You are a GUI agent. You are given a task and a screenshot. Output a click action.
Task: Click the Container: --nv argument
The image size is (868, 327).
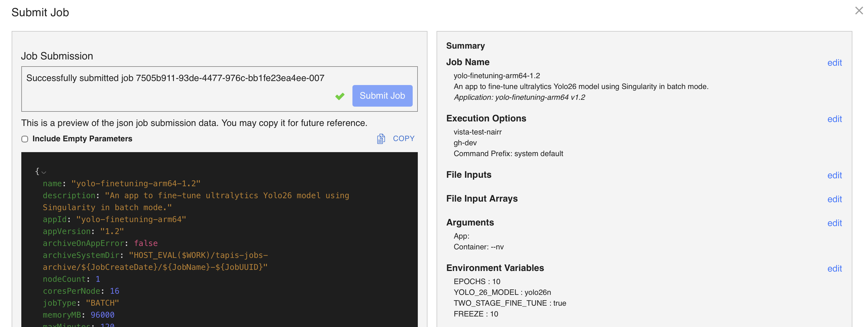(478, 247)
